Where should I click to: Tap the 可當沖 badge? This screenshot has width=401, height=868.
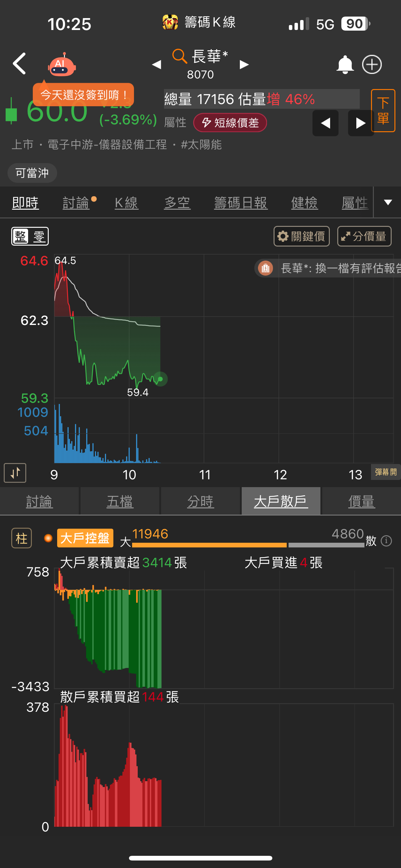pyautogui.click(x=32, y=173)
